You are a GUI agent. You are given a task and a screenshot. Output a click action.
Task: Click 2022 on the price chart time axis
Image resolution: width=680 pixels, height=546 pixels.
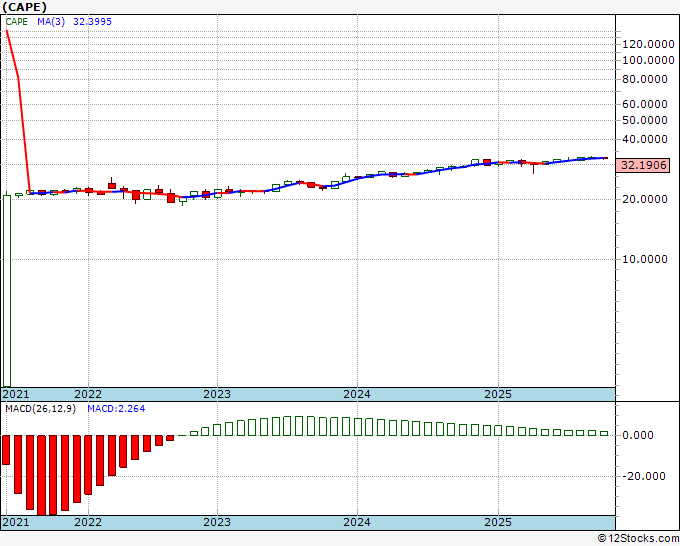(x=88, y=394)
